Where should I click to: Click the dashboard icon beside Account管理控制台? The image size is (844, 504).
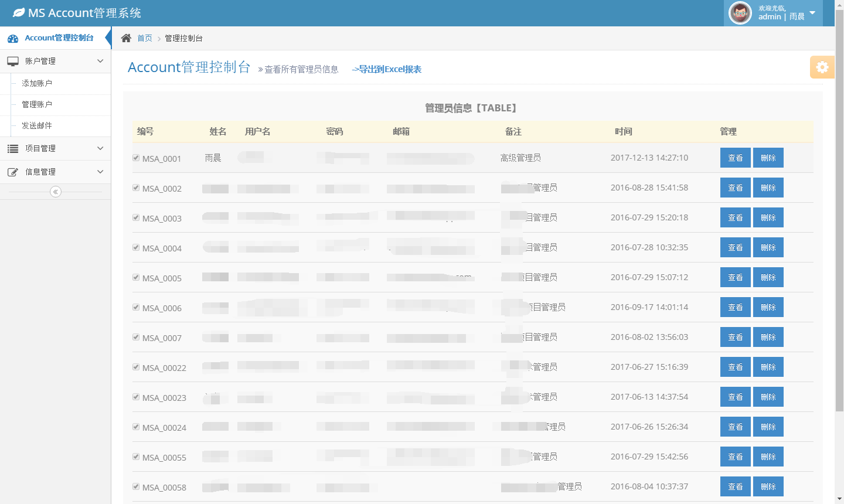pyautogui.click(x=13, y=39)
